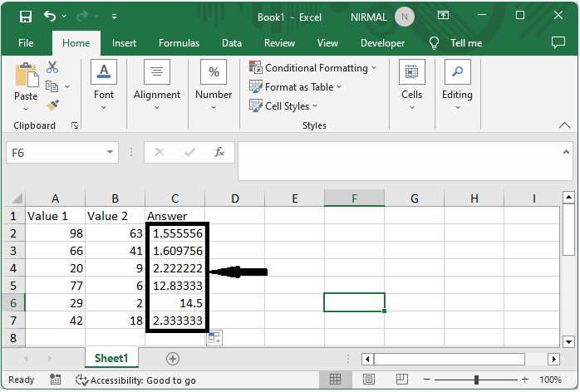Click the Auto Fill Options icon

(x=214, y=337)
